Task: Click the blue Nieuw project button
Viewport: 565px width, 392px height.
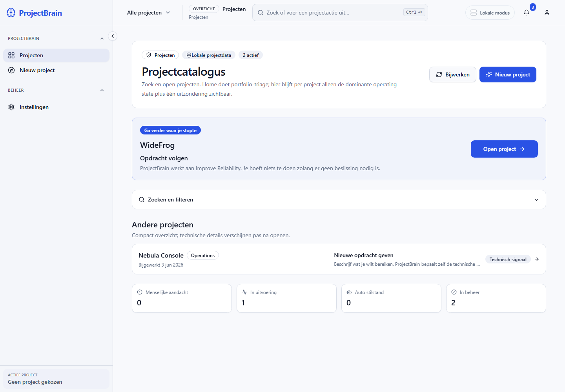Action: (x=508, y=74)
